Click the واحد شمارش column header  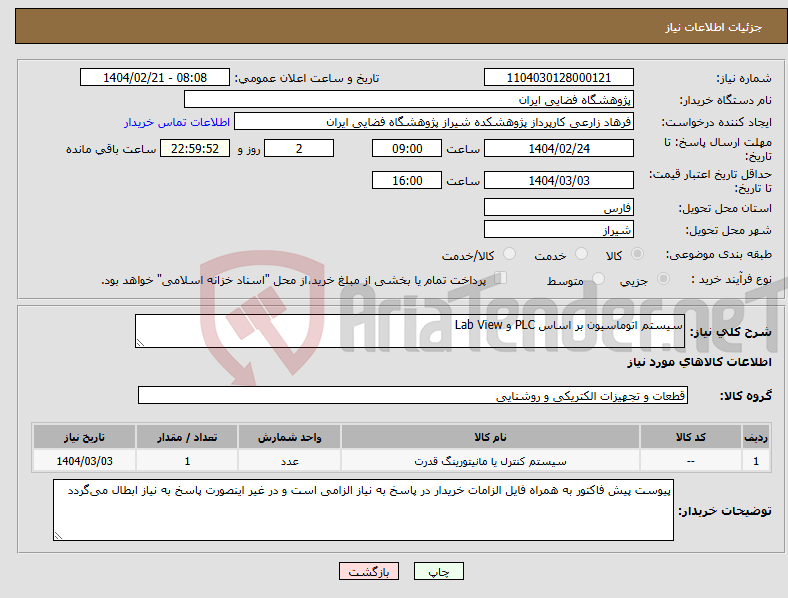pos(289,437)
